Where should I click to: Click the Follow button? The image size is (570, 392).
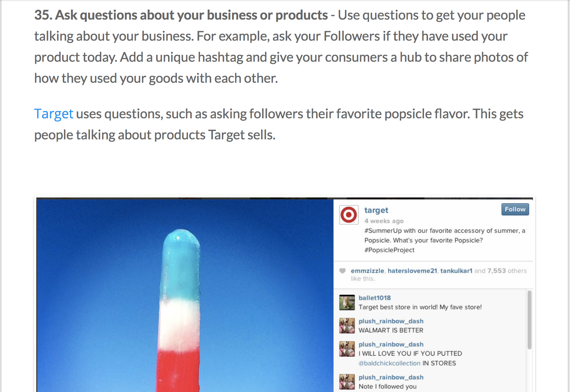pyautogui.click(x=515, y=209)
